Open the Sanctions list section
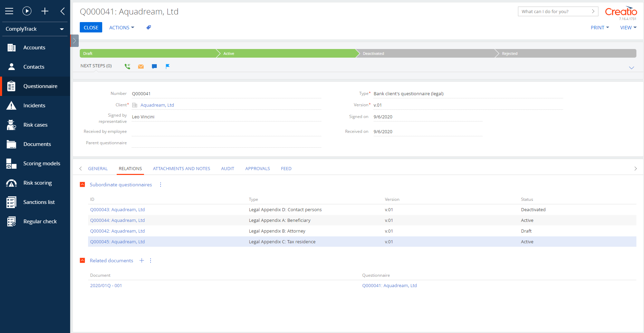Viewport: 644px width, 333px height. click(x=39, y=202)
